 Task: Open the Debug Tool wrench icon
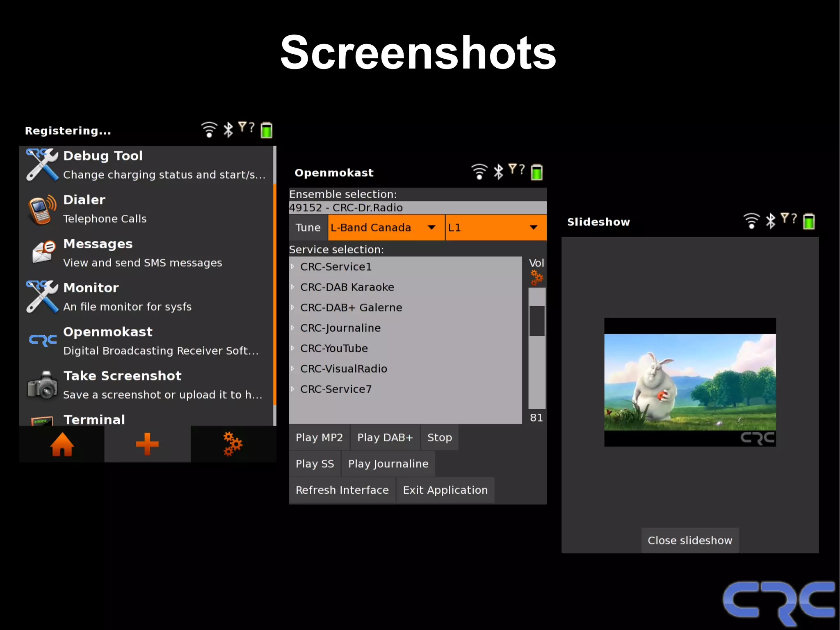(x=42, y=165)
